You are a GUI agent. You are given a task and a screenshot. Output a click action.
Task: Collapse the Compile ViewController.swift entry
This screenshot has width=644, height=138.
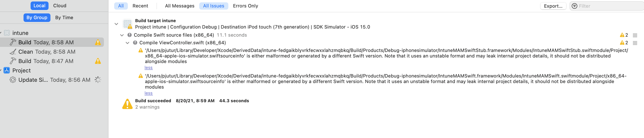(x=128, y=43)
